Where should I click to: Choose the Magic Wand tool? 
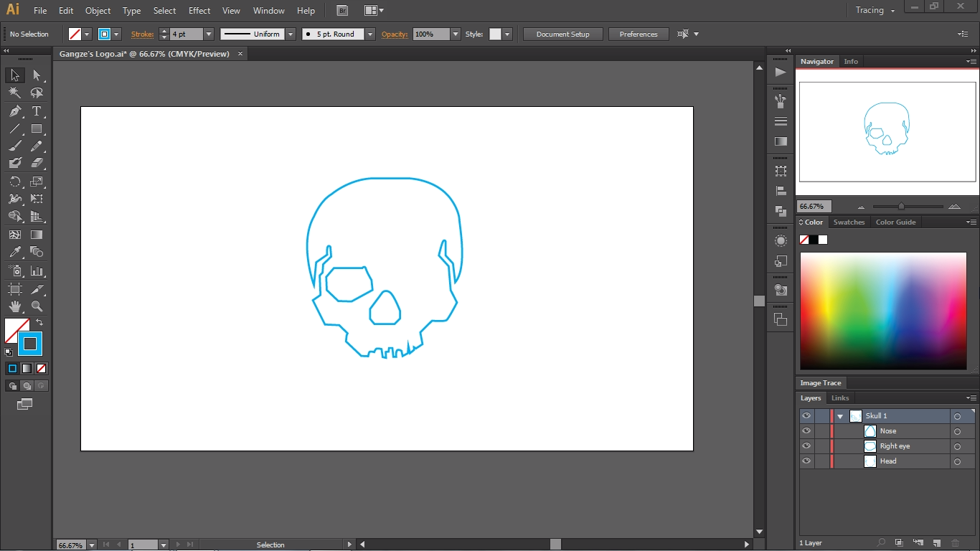15,93
